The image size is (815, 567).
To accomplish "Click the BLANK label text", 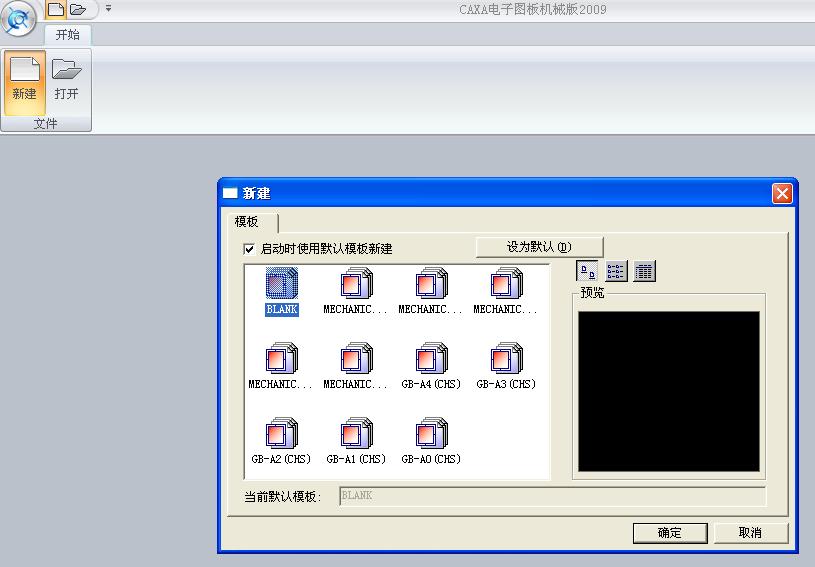I will coord(282,309).
